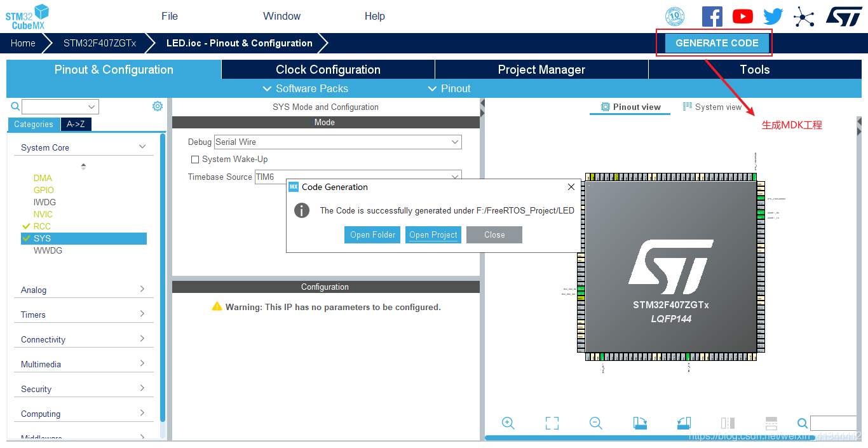Select NVIC in System Core list
The image size is (868, 448).
[43, 214]
